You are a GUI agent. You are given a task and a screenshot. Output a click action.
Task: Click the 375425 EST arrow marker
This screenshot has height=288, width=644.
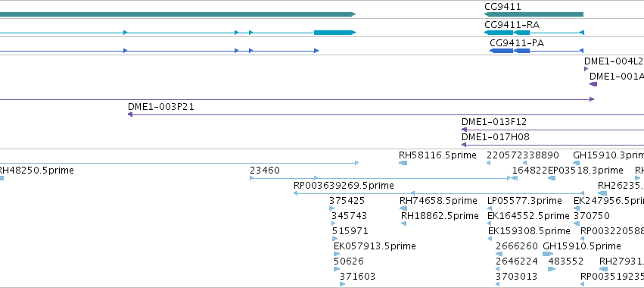point(331,208)
